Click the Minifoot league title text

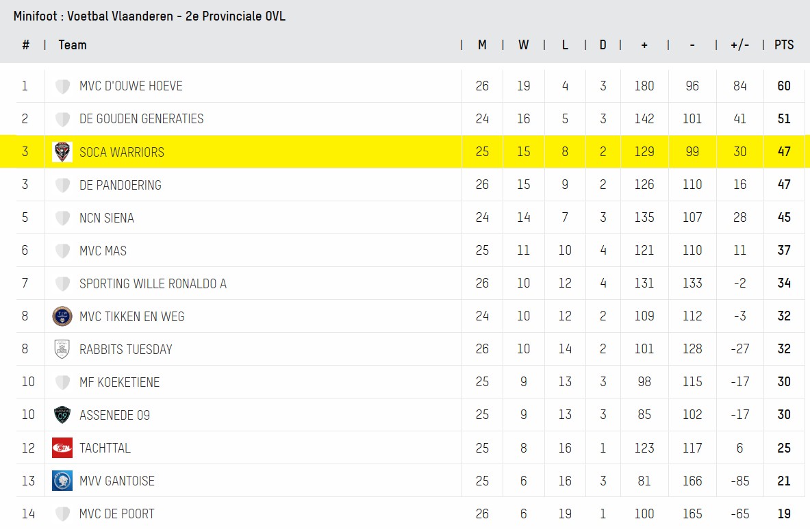149,16
